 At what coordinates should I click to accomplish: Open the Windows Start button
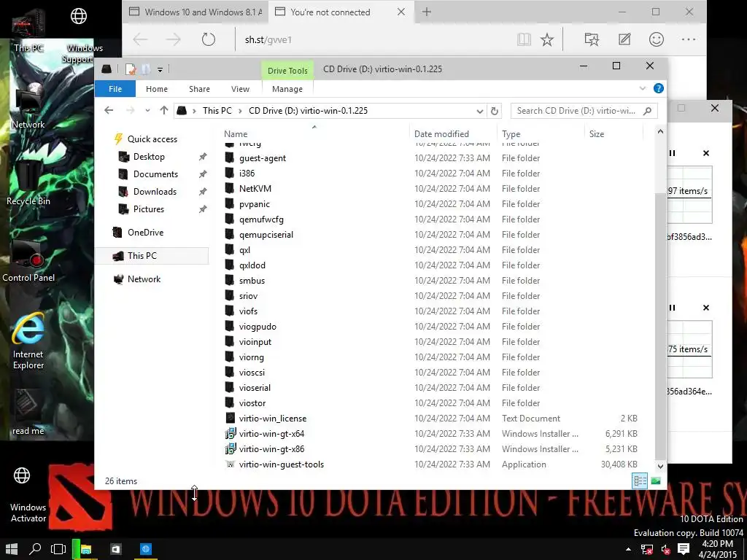tap(12, 549)
